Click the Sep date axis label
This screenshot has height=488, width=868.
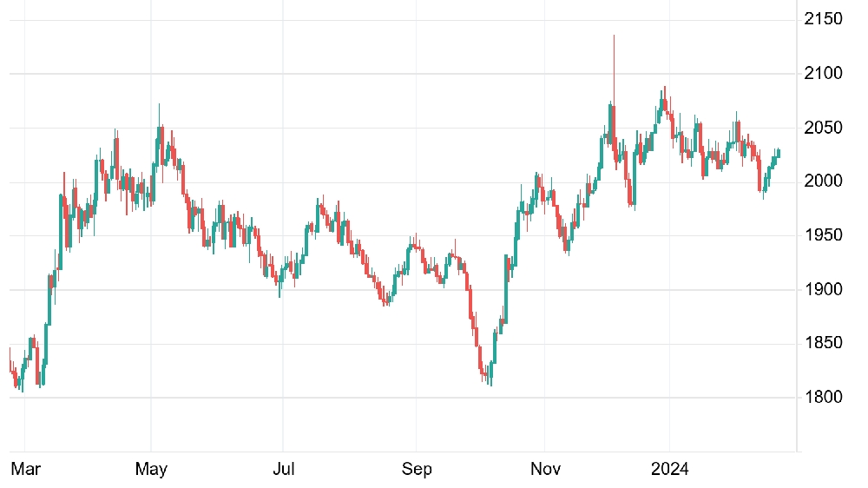click(417, 469)
